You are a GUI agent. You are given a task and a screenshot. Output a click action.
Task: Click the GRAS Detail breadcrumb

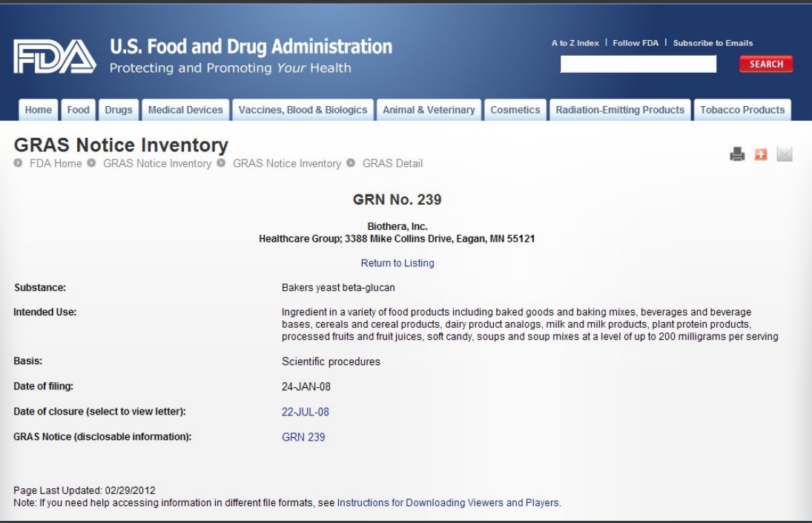[x=392, y=164]
